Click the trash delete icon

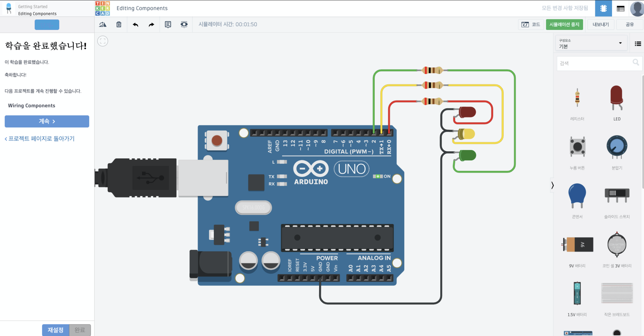pos(119,25)
